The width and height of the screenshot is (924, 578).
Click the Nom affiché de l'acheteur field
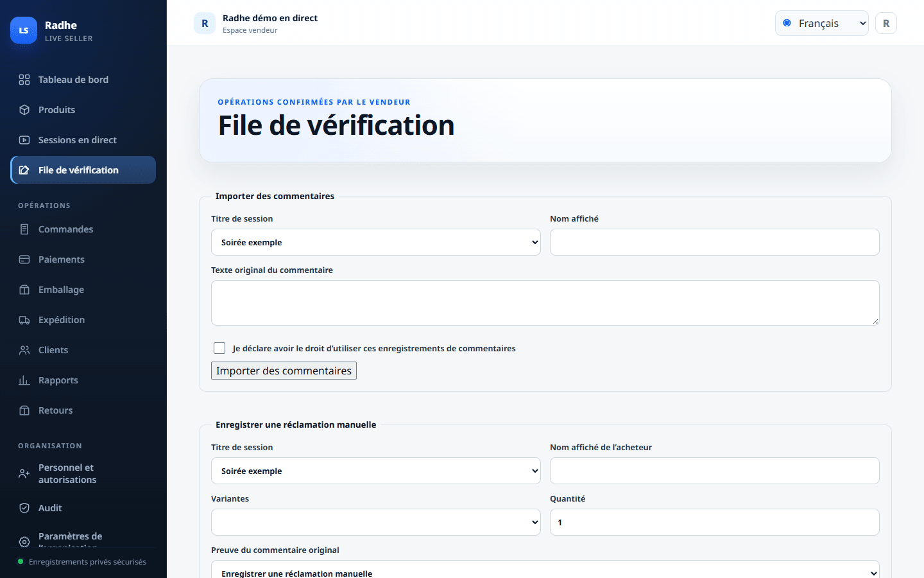point(715,471)
